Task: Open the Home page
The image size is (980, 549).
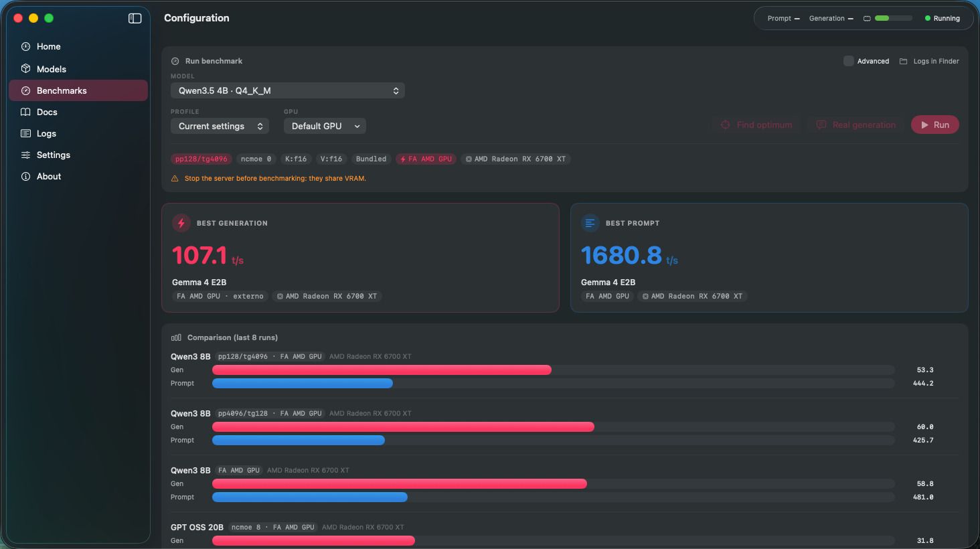Action: point(78,46)
